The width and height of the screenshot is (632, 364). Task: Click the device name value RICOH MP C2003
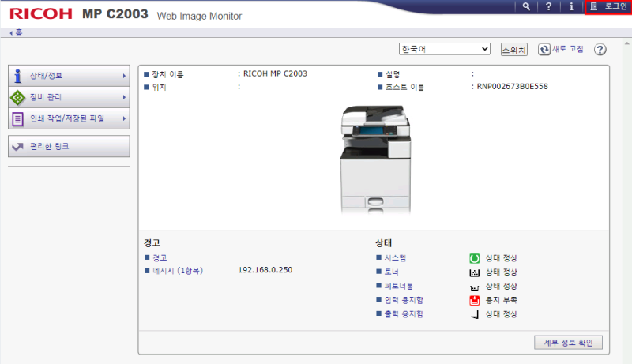(x=275, y=73)
